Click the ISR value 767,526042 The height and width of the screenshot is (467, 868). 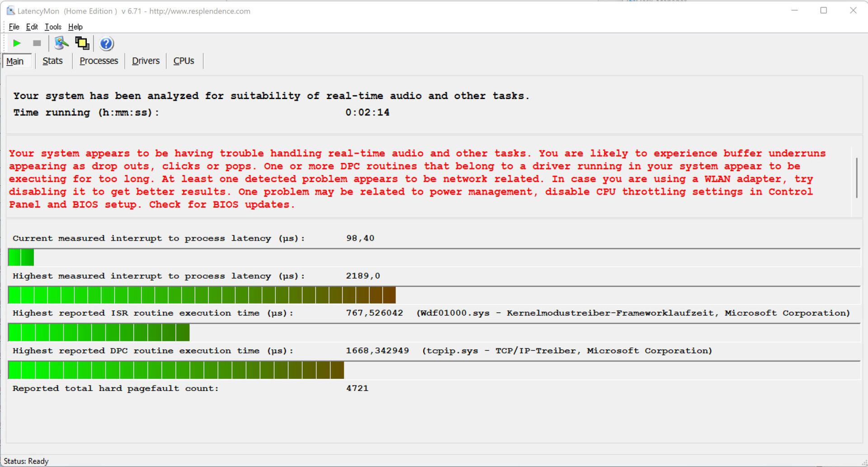374,313
